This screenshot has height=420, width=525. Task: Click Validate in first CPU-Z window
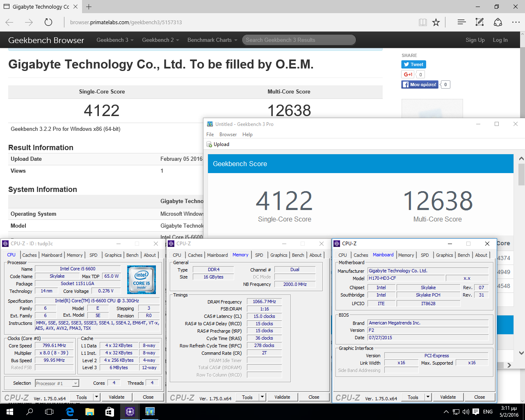click(x=116, y=397)
